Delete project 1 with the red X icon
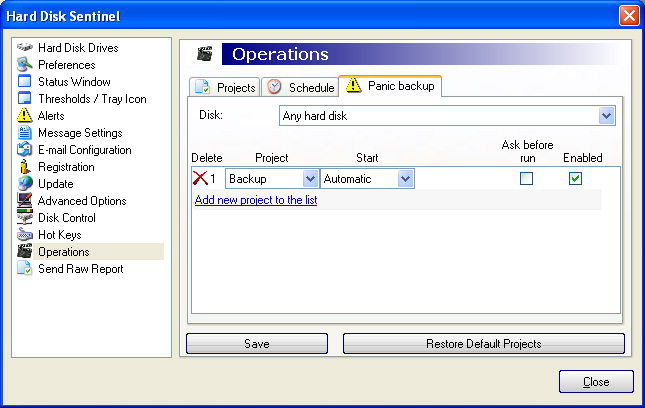 tap(200, 178)
